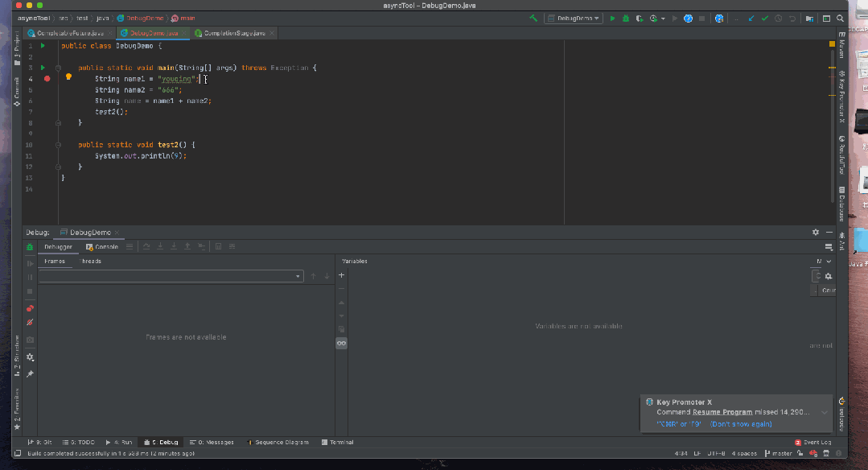Toggle watches glasses button in Variables
Viewport: 868px width, 470px height.
tap(342, 343)
